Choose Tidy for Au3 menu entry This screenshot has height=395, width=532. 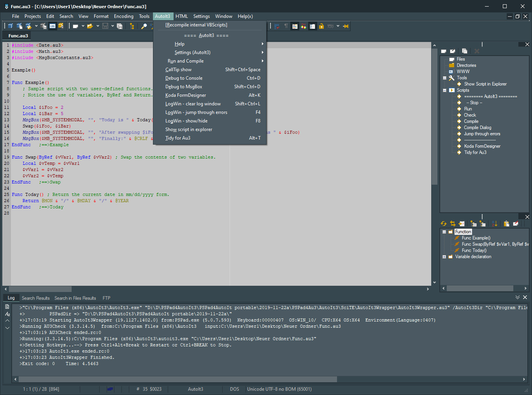coord(178,138)
